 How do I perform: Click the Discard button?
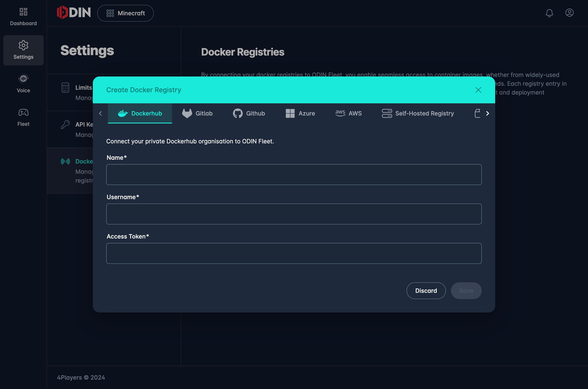tap(426, 291)
